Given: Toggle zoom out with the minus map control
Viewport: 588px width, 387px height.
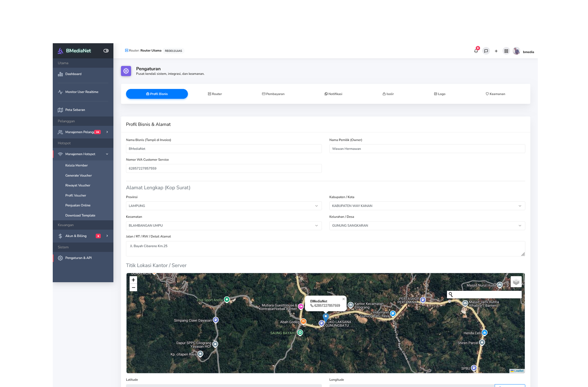Looking at the screenshot, I should 133,287.
